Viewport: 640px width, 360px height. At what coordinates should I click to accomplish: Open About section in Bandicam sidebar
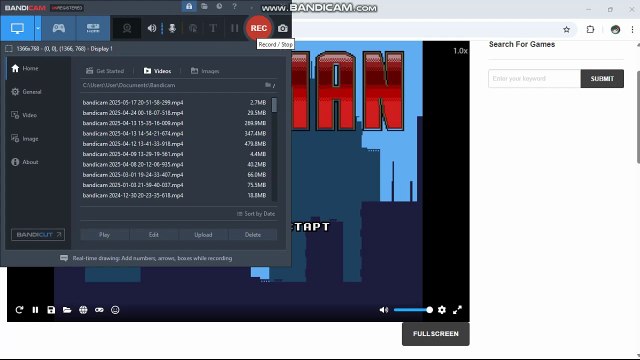[x=25, y=162]
